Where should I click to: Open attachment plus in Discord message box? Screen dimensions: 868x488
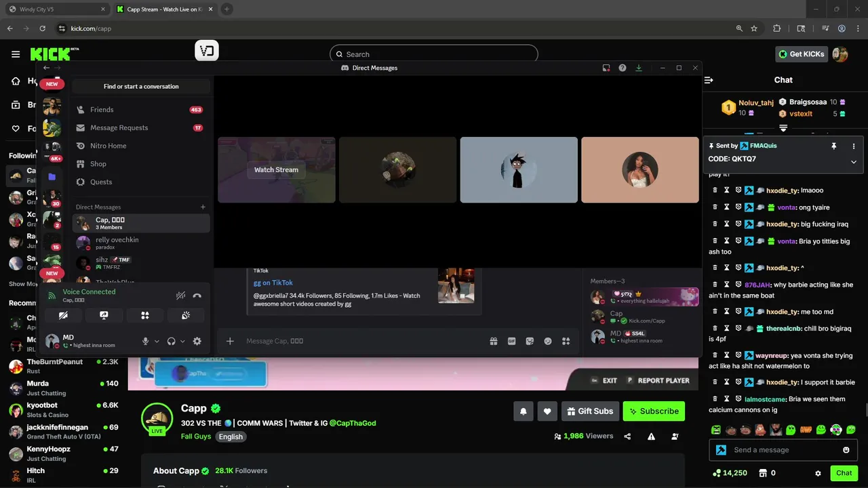[x=230, y=341]
